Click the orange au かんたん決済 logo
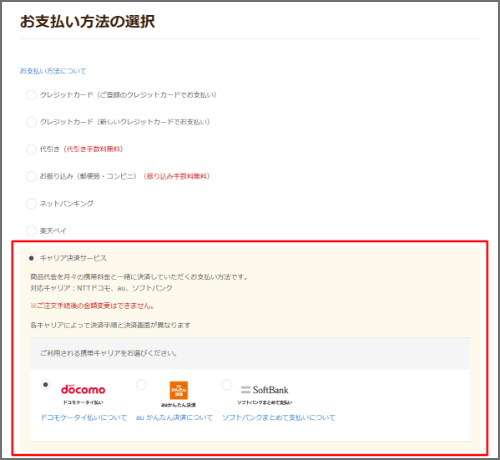This screenshot has height=460, width=500. coord(179,390)
